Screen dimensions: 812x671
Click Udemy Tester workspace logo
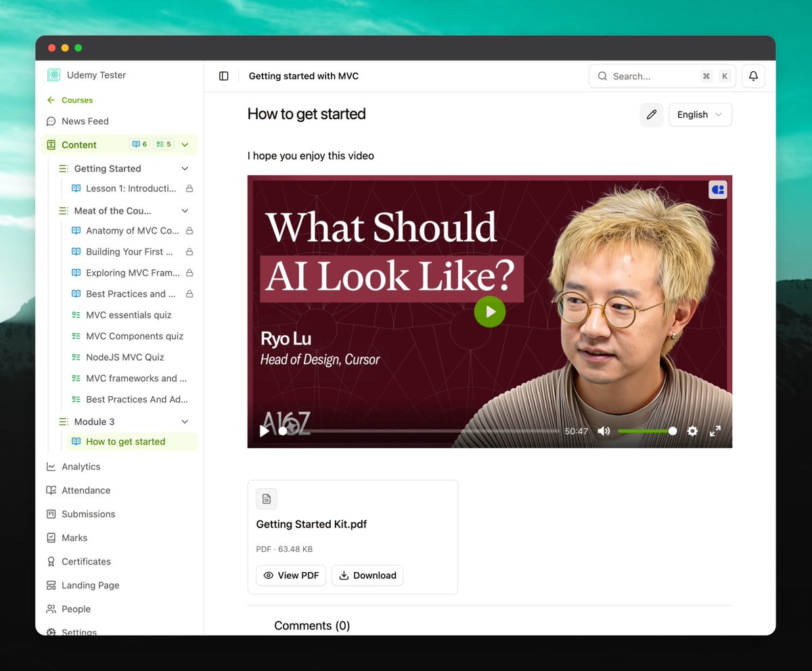pyautogui.click(x=53, y=75)
